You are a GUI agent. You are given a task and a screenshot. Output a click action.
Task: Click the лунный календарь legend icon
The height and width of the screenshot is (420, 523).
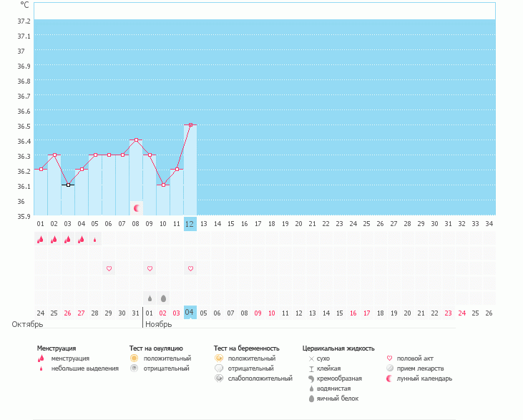390,378
